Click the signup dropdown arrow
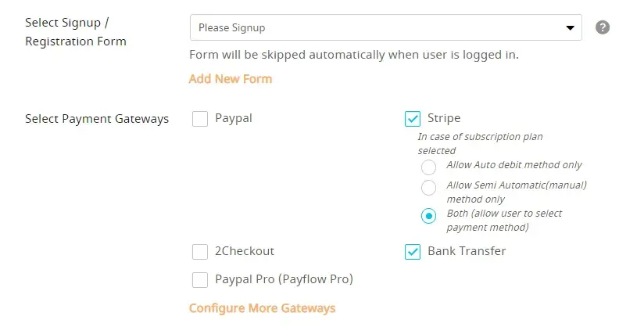 [570, 28]
